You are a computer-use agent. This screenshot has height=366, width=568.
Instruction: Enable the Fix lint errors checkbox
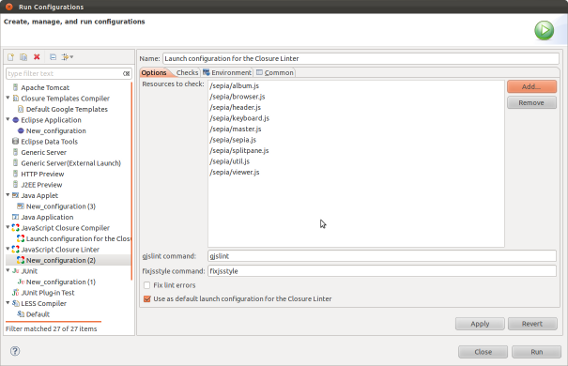147,285
